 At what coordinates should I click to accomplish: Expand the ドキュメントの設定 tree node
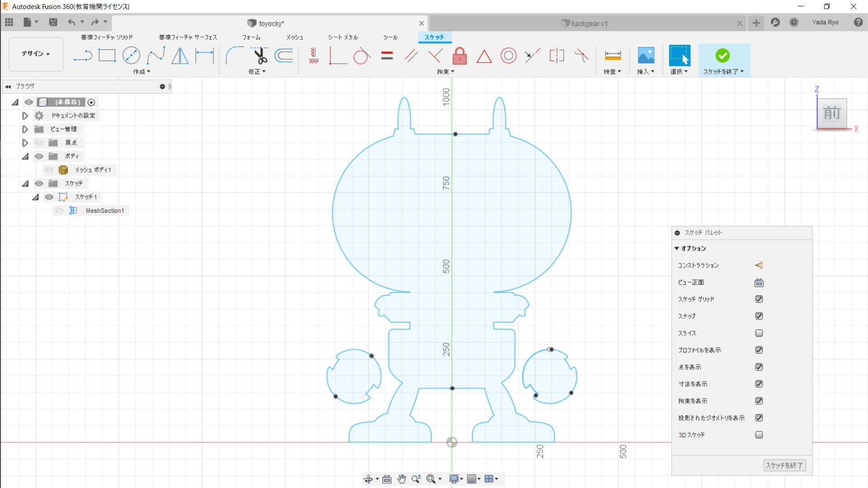coord(25,116)
